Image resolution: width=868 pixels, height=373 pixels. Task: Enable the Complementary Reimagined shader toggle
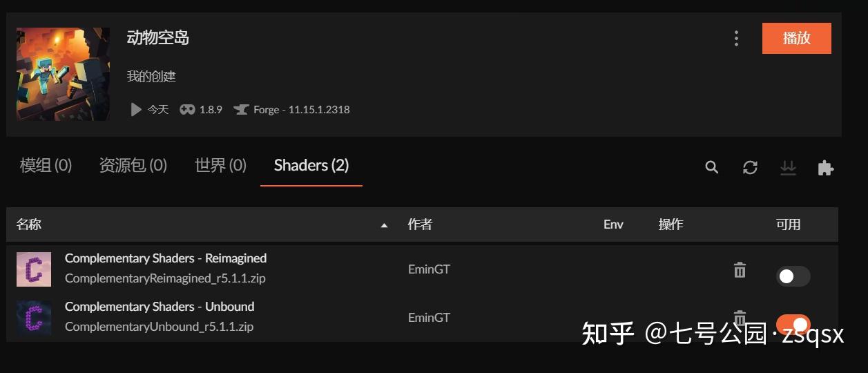point(793,276)
